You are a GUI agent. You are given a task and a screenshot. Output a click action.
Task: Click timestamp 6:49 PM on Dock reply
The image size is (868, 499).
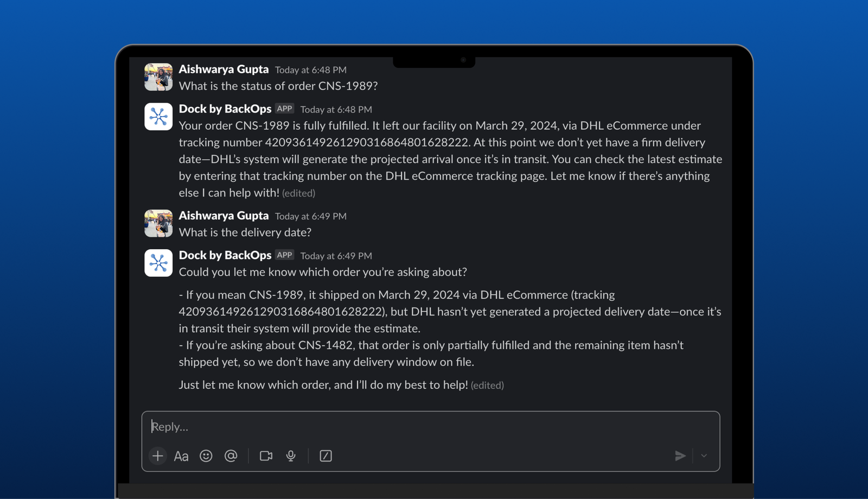(336, 256)
